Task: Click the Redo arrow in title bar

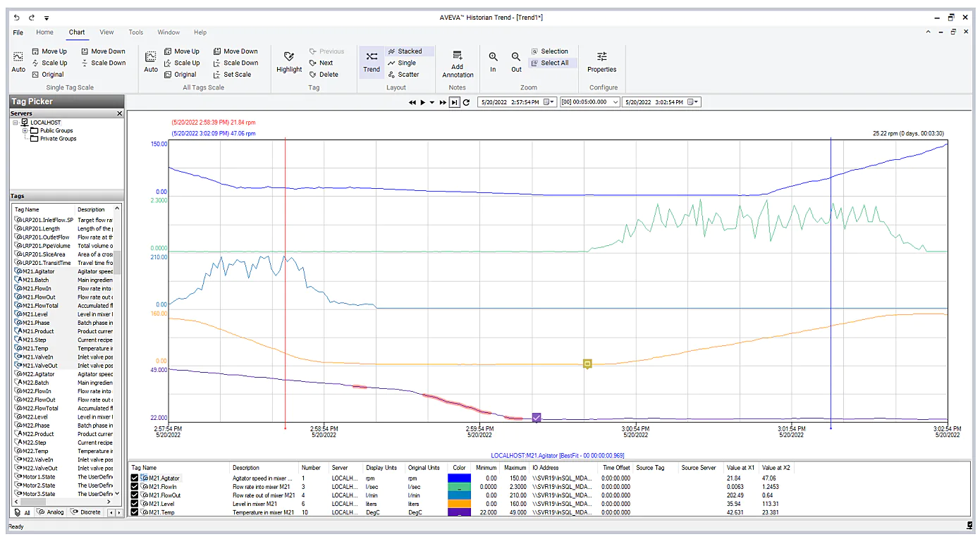Action: click(x=31, y=17)
